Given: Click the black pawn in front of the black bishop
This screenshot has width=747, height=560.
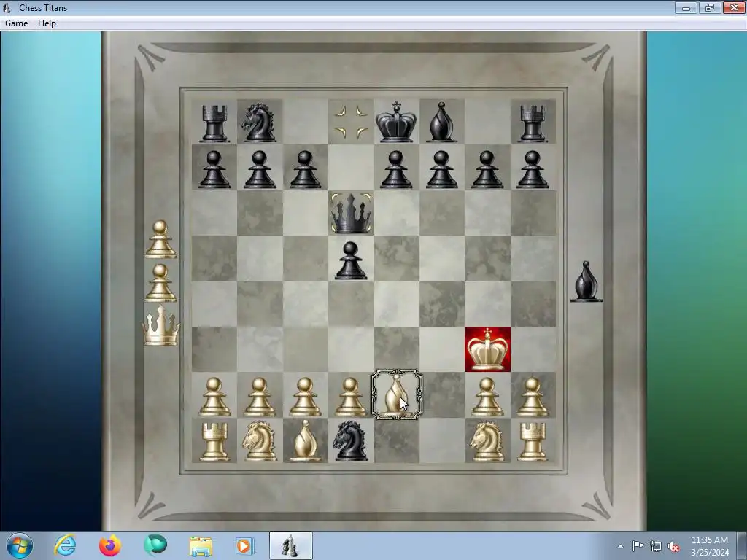Looking at the screenshot, I should [x=441, y=169].
